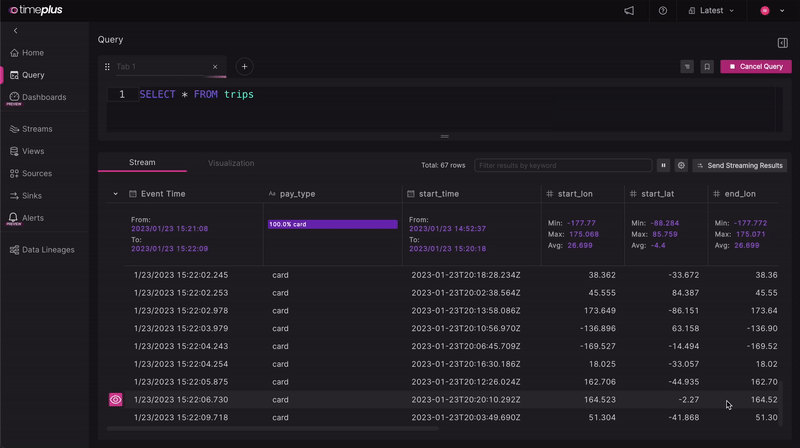
Task: Toggle the side panel icon
Action: coord(783,43)
